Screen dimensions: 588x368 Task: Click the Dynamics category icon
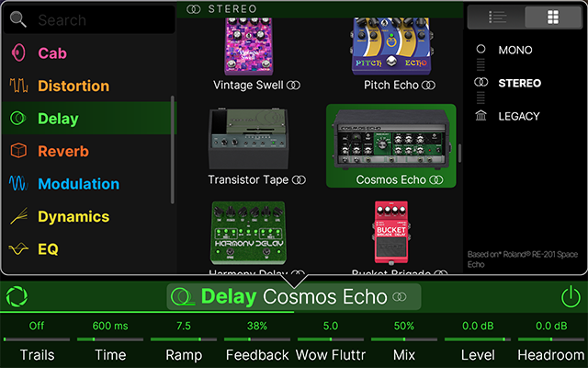point(18,217)
